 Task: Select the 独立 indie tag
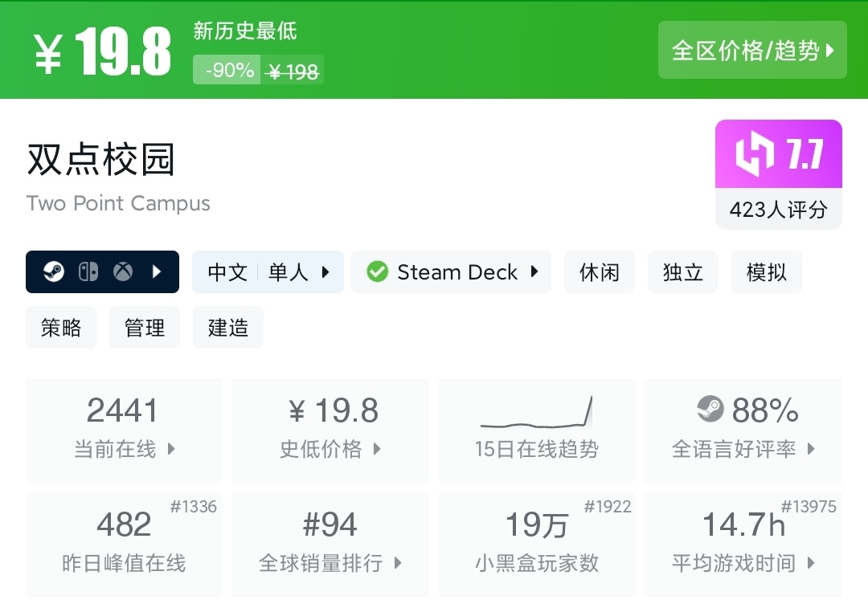(682, 271)
